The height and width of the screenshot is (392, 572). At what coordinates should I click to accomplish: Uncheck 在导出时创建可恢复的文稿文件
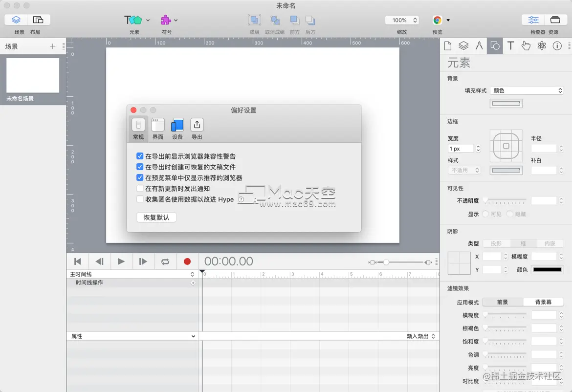click(x=140, y=167)
